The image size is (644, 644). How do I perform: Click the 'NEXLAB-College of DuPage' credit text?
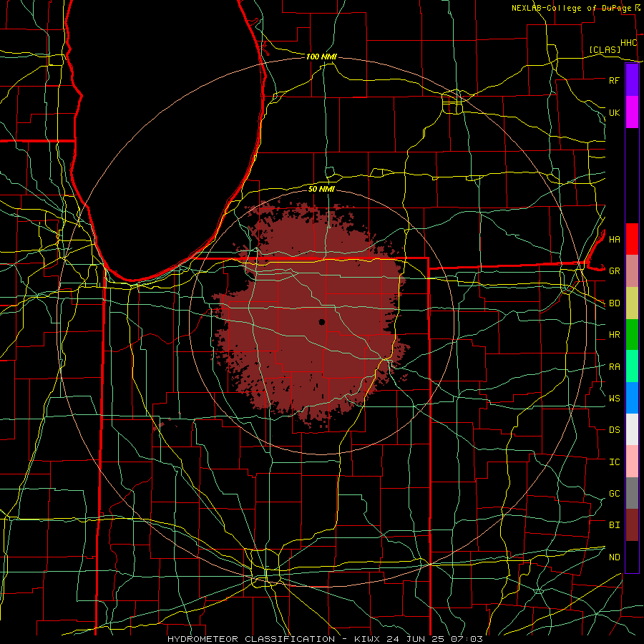[x=572, y=8]
